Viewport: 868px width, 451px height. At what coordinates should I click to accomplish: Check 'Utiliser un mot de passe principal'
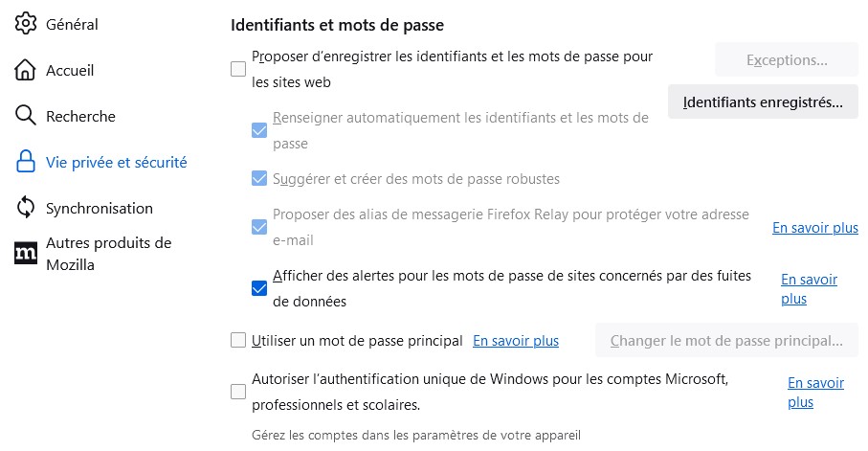238,340
